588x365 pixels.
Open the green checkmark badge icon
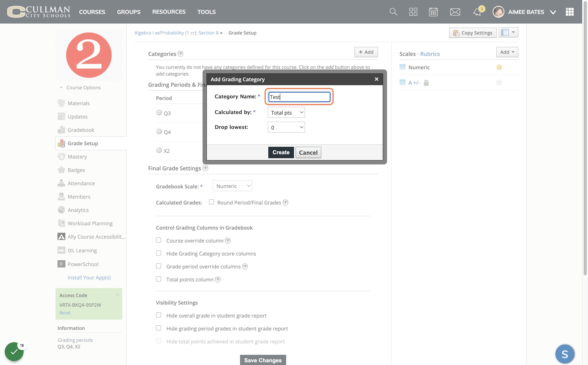click(14, 352)
